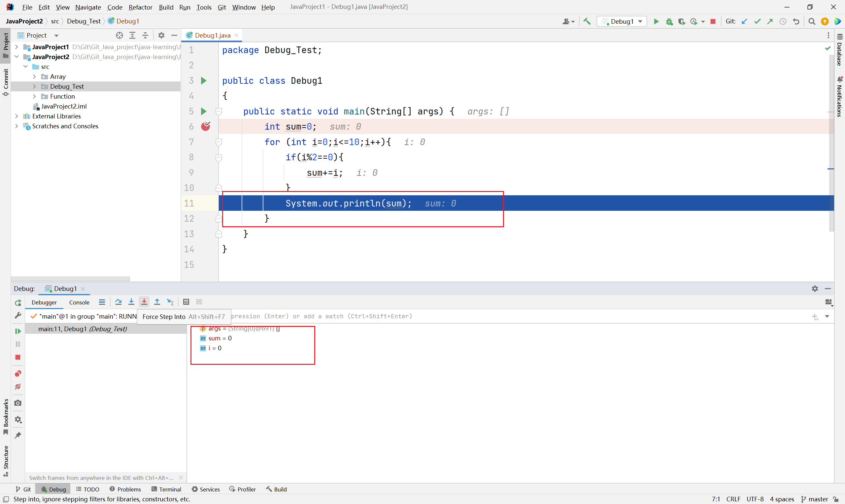Open TODO tool window

[88, 489]
